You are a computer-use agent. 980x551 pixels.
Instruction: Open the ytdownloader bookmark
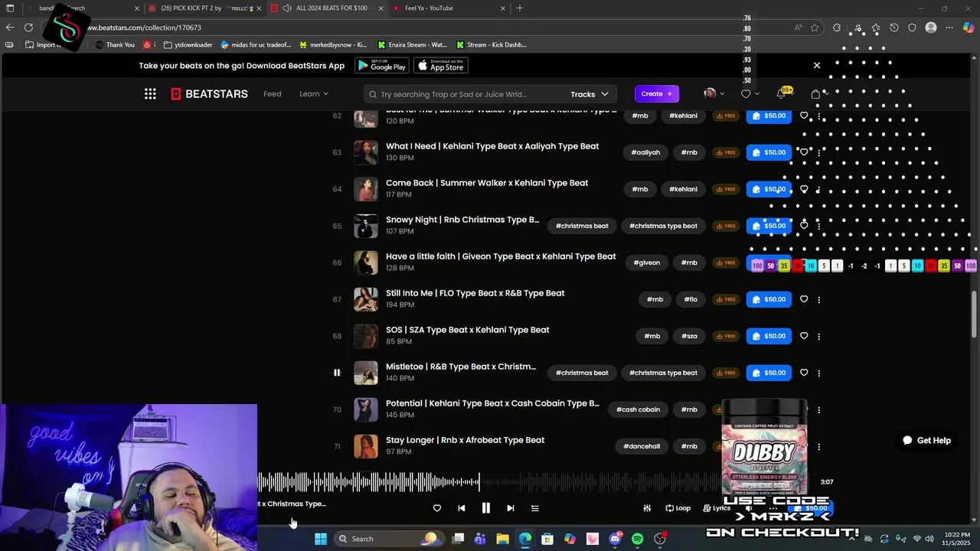tap(188, 45)
